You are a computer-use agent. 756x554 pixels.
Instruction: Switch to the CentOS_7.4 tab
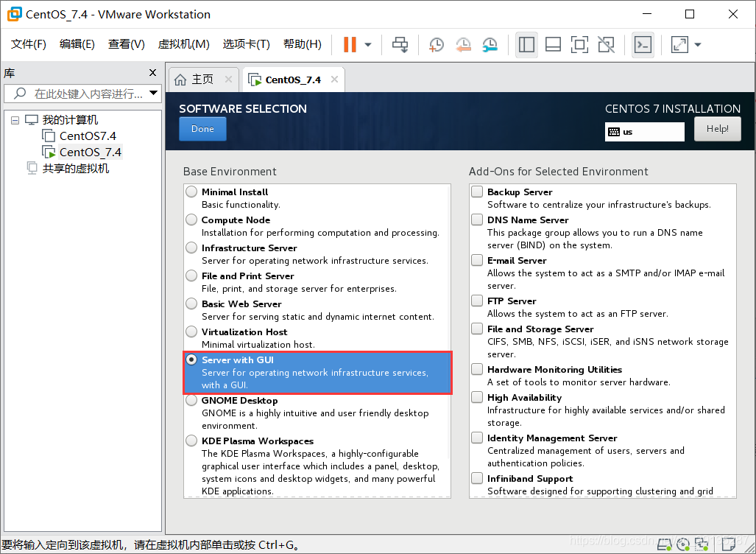pos(293,80)
